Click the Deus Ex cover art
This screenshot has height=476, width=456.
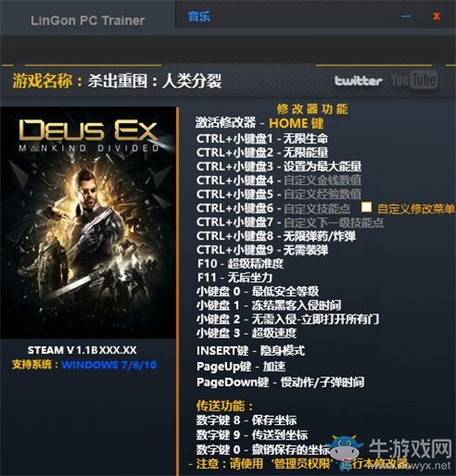click(x=88, y=222)
